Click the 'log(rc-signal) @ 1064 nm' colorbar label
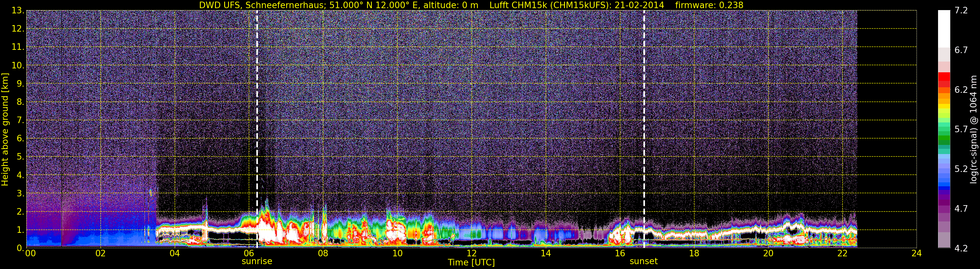The image size is (980, 269). (973, 130)
